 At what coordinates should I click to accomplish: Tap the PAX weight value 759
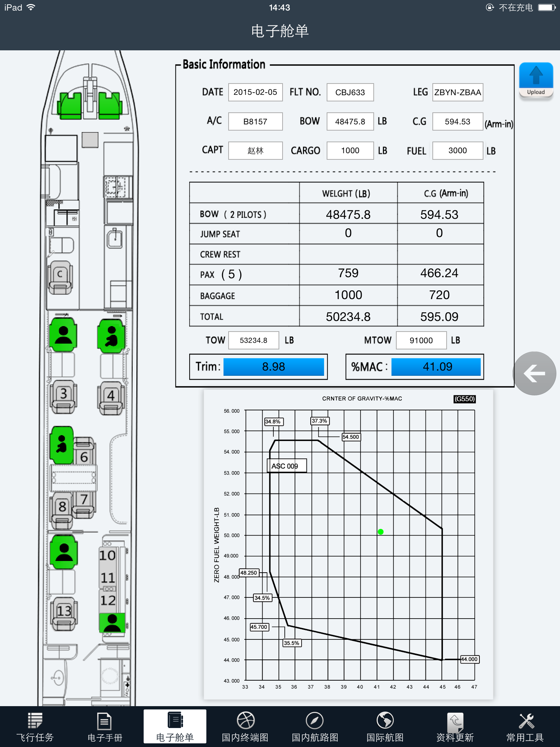pos(348,273)
